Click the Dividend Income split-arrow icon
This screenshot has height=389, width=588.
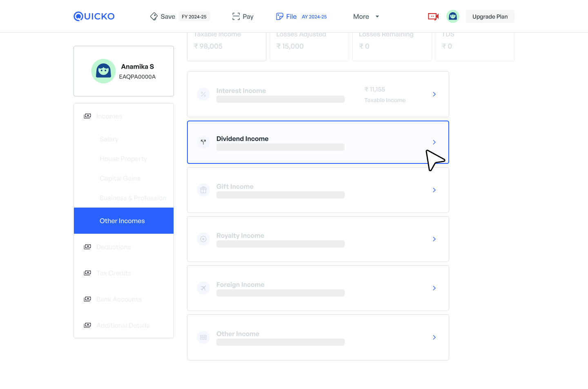coord(203,142)
